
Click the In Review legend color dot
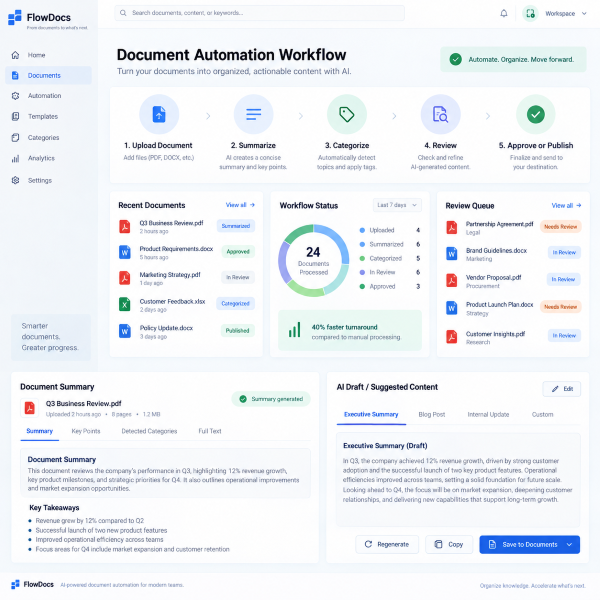[362, 272]
